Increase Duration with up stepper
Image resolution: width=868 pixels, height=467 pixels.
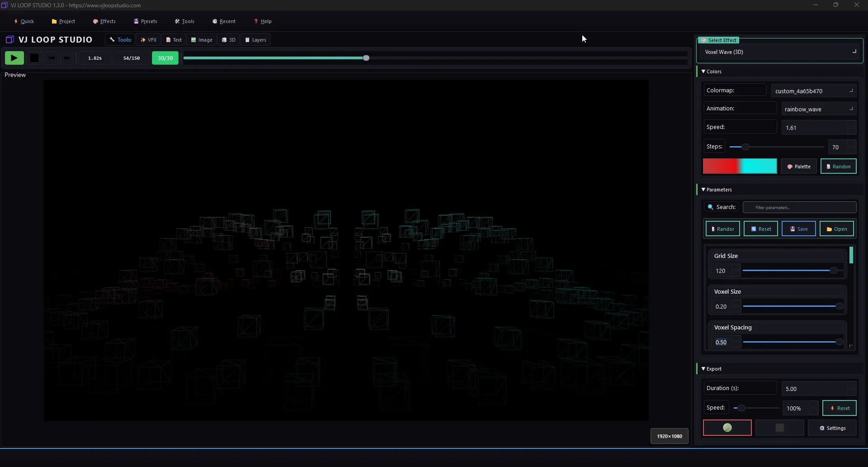coord(852,385)
